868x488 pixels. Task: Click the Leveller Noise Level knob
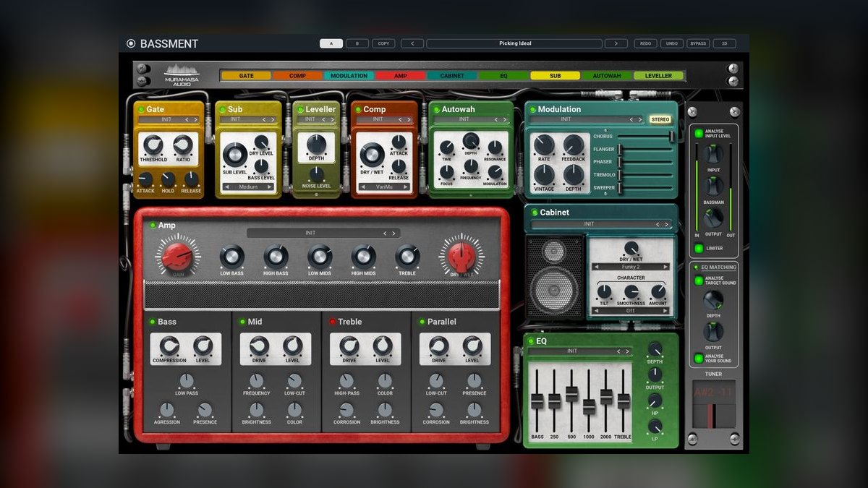[x=317, y=174]
